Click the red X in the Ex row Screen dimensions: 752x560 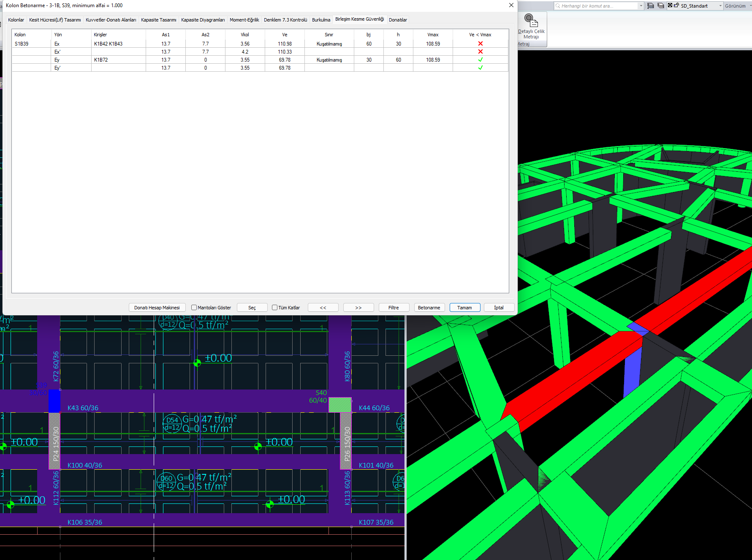[480, 44]
